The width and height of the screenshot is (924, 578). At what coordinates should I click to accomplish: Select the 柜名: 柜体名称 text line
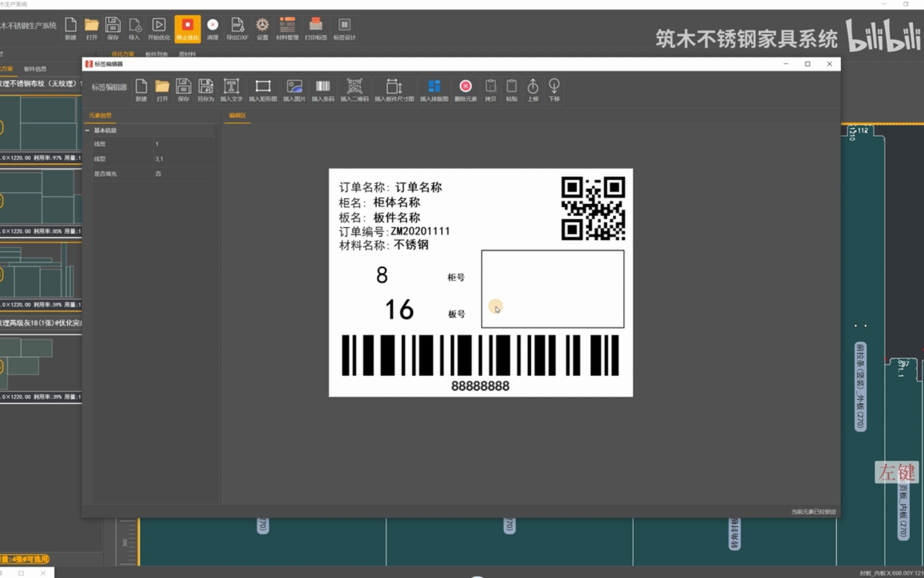click(x=379, y=202)
